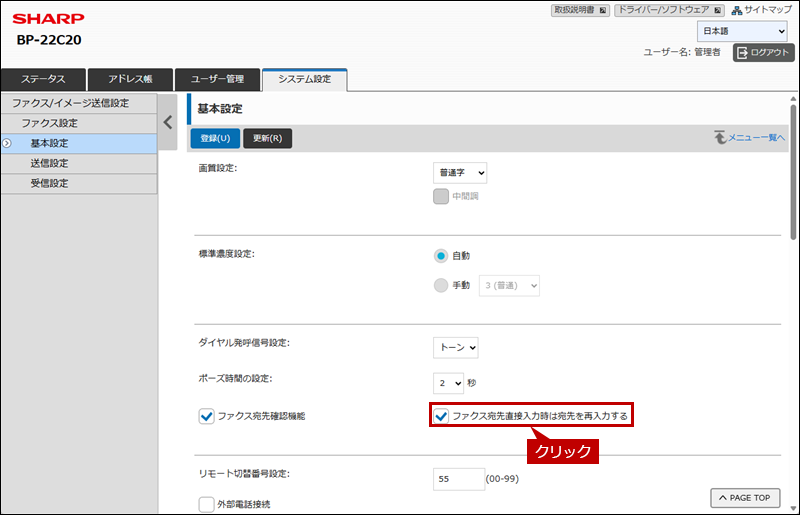Open 送信設定 in the sidebar
The width and height of the screenshot is (800, 515).
point(79,163)
